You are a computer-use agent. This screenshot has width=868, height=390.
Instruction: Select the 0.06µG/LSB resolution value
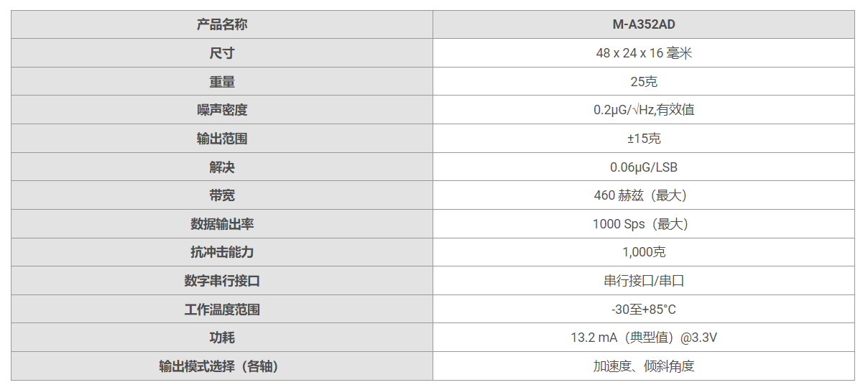click(x=643, y=167)
